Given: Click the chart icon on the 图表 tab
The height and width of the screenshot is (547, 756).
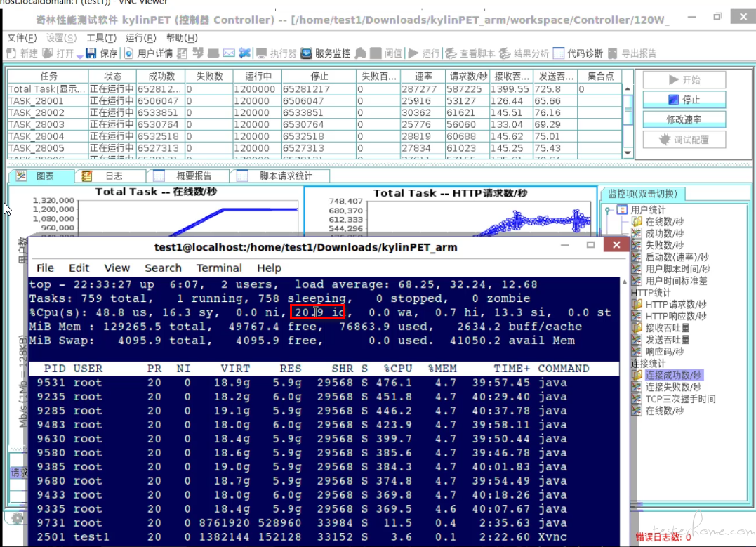Looking at the screenshot, I should (21, 176).
